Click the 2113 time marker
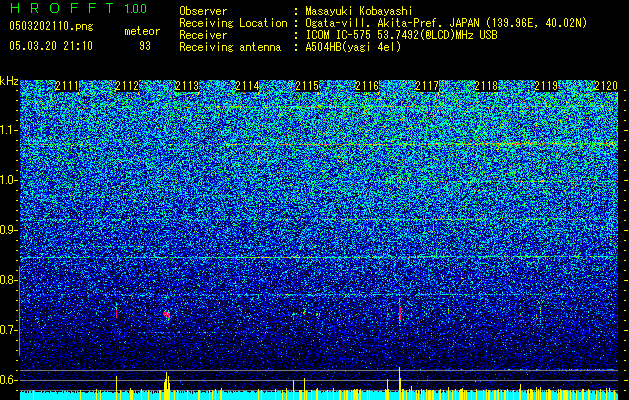The image size is (629, 400). 187,86
